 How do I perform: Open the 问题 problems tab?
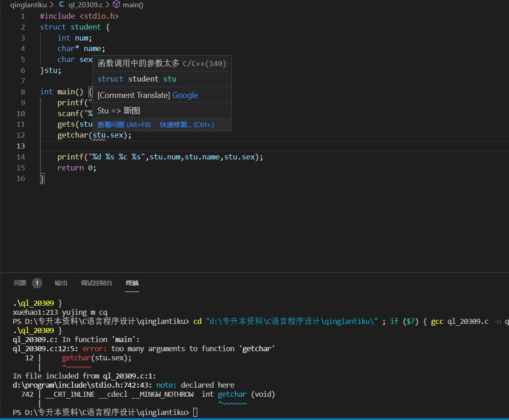click(20, 283)
